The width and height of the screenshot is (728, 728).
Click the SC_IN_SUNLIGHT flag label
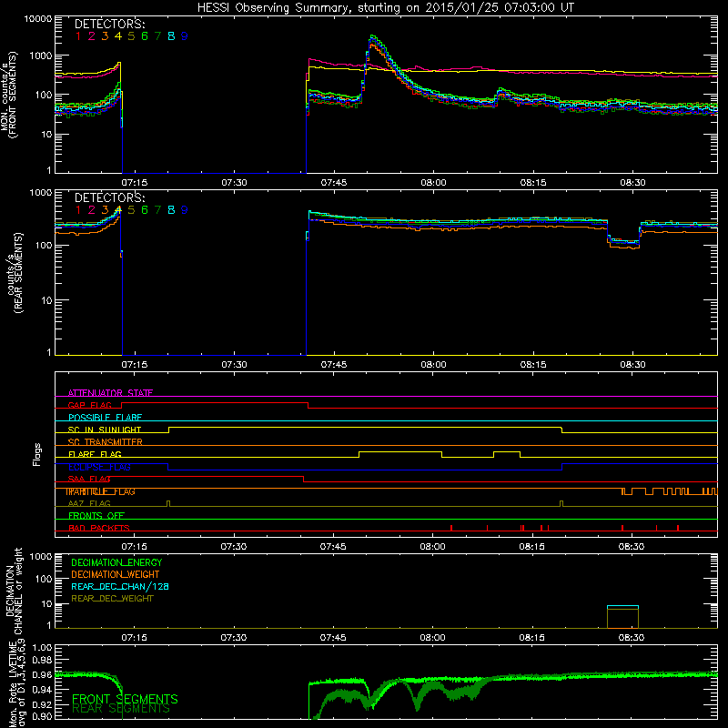(x=105, y=430)
